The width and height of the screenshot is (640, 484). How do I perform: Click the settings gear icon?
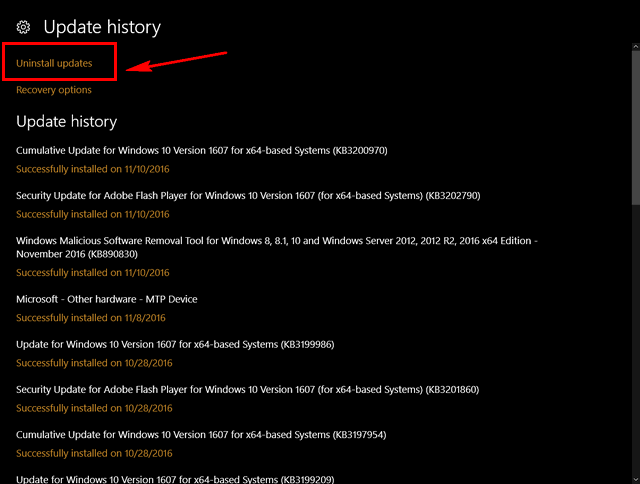pos(23,27)
